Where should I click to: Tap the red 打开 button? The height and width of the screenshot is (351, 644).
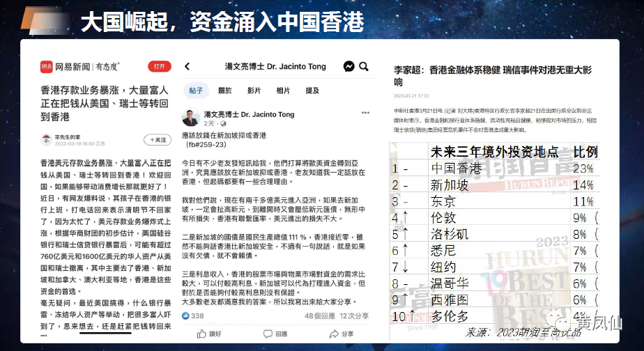point(160,66)
